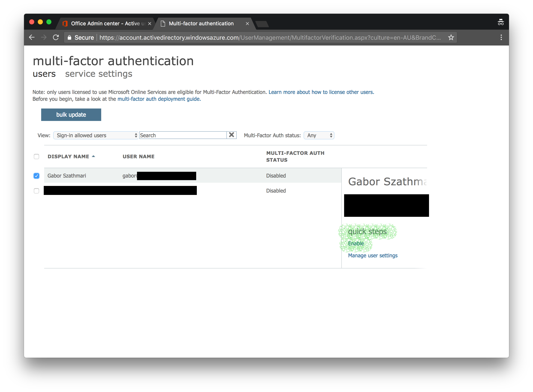Viewport: 533px width, 392px height.
Task: Switch to the users tab
Action: pos(44,74)
